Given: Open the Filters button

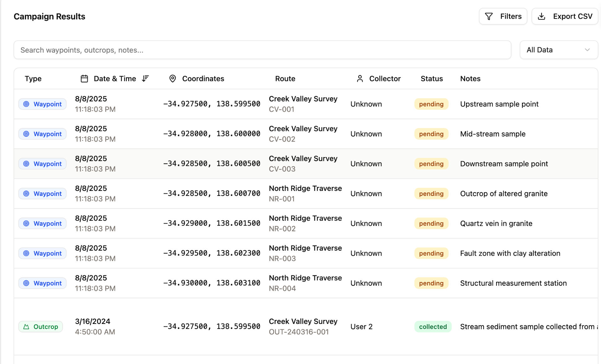Looking at the screenshot, I should [x=503, y=16].
